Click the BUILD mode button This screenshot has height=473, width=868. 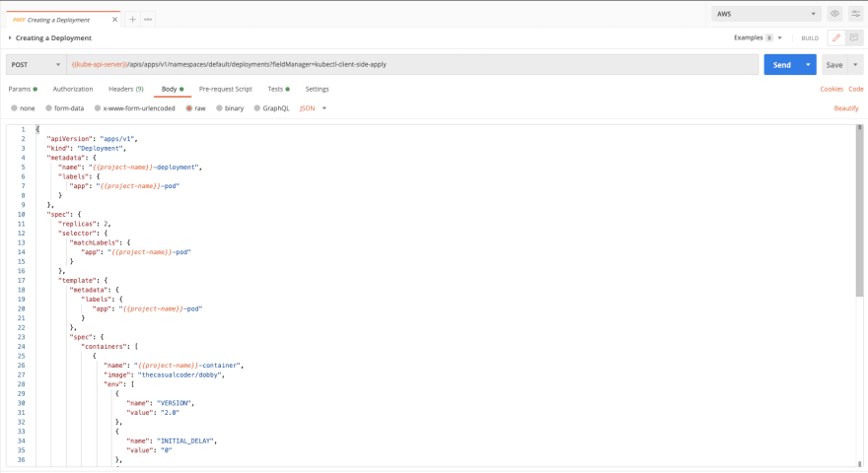tap(810, 38)
